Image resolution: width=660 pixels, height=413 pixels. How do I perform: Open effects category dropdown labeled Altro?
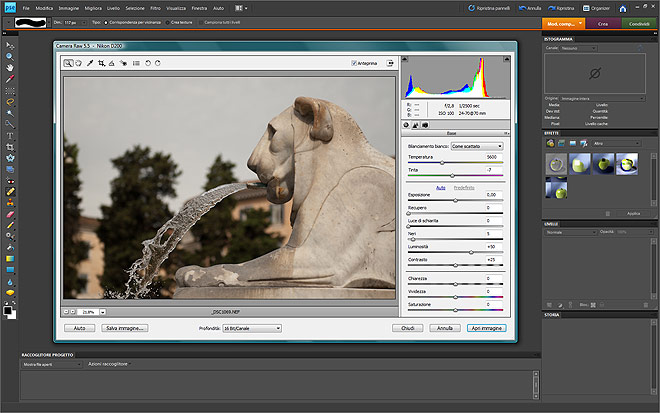[x=616, y=144]
